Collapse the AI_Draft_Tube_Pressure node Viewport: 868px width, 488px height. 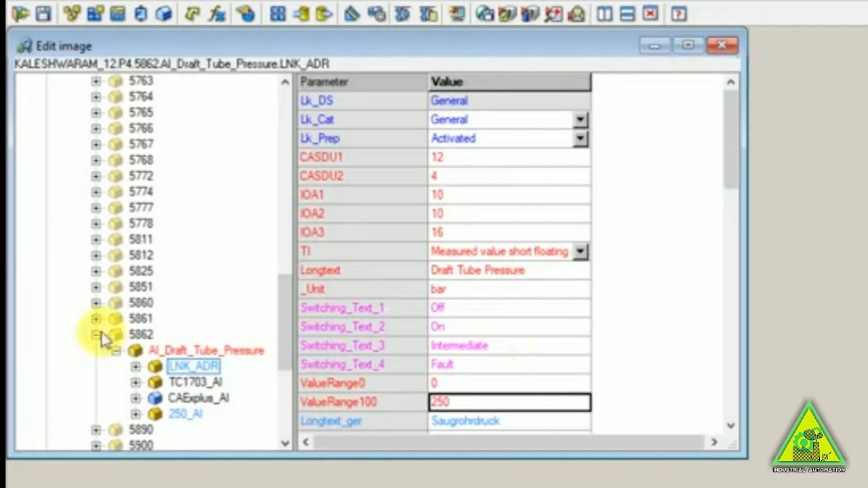click(x=116, y=350)
